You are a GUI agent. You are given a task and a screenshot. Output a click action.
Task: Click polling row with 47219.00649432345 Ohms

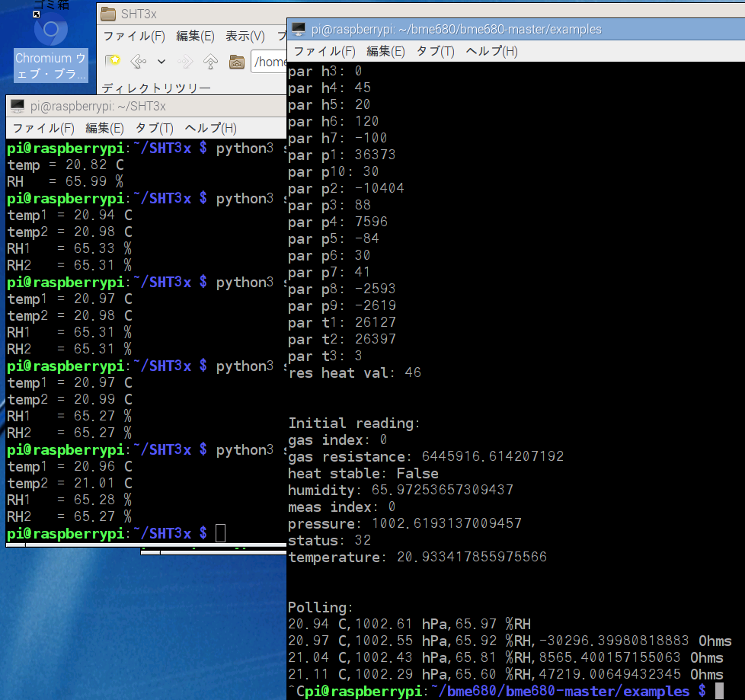(506, 674)
